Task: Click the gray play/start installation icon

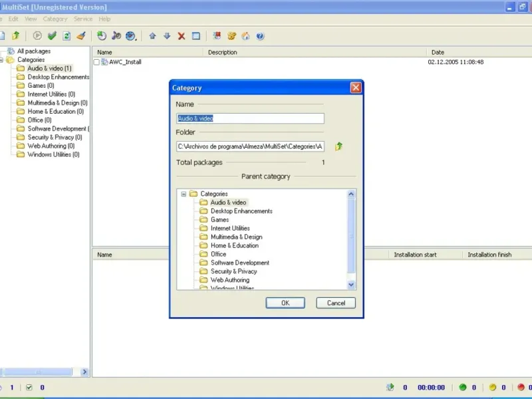Action: pos(37,36)
